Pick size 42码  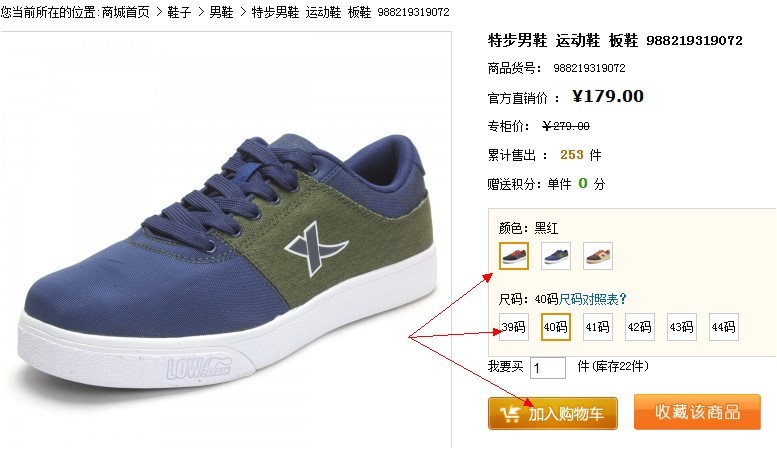640,327
